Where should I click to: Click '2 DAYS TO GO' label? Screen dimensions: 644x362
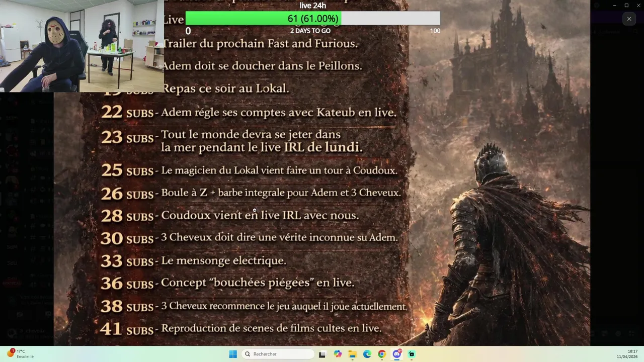point(310,31)
